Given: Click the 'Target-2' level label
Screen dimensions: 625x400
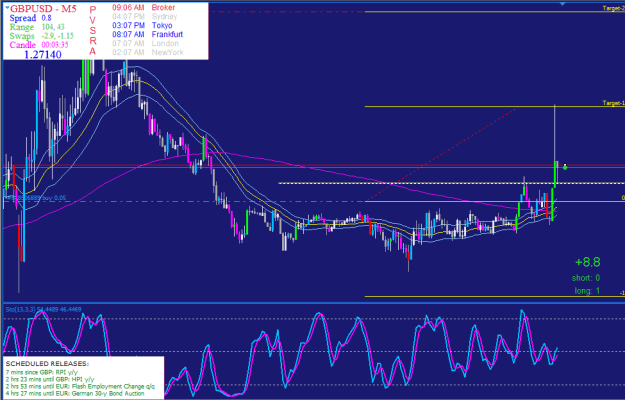Looking at the screenshot, I should (613, 8).
